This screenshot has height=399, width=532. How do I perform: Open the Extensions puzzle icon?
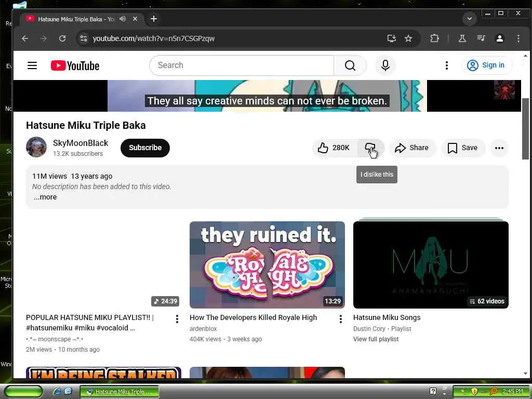[434, 38]
